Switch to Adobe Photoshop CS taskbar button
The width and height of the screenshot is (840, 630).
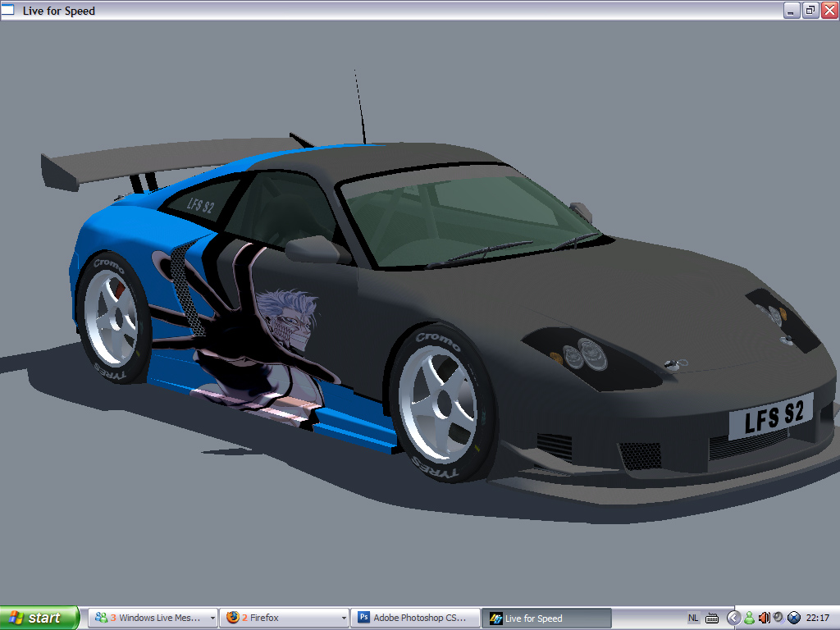pos(415,618)
